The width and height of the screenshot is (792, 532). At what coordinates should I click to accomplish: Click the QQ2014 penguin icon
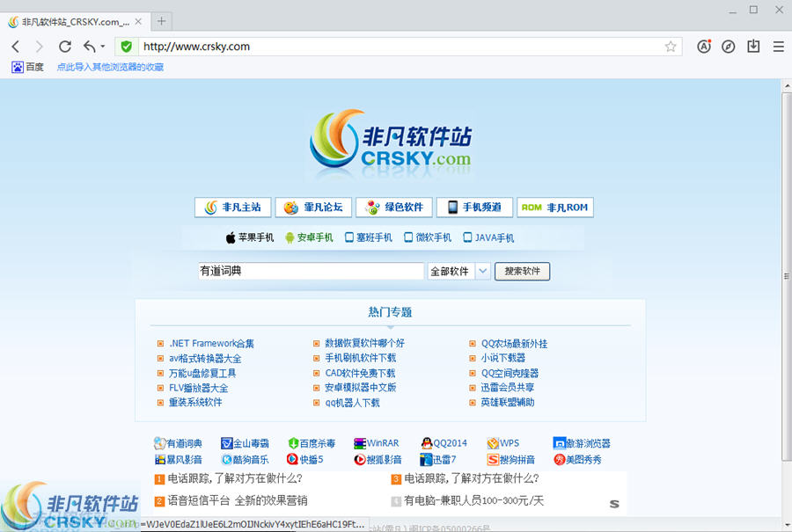pos(427,443)
